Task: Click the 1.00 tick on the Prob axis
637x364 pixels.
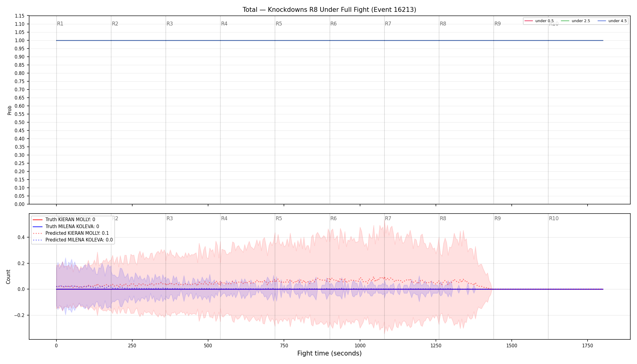Action: pyautogui.click(x=20, y=41)
